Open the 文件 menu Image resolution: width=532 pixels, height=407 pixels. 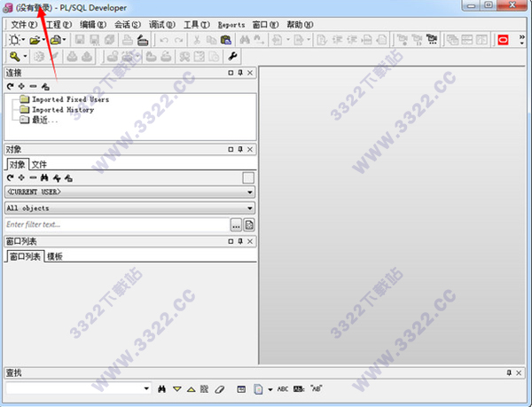click(24, 25)
